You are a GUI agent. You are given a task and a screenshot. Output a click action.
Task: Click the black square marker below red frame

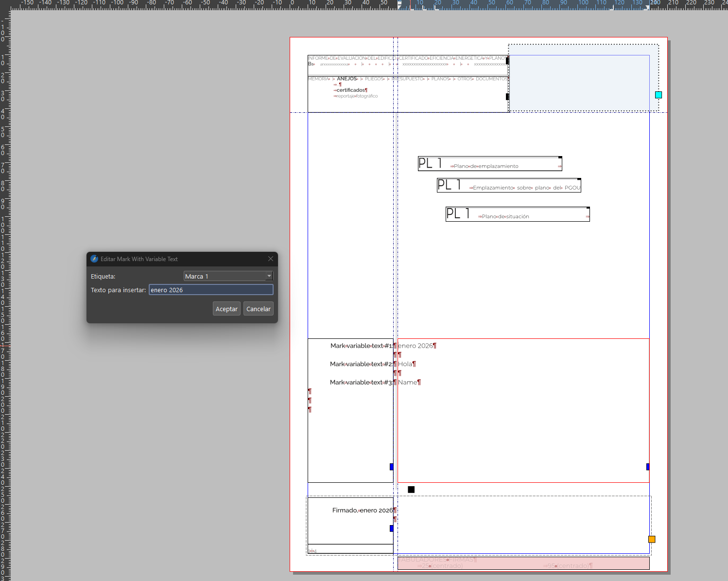pos(411,490)
